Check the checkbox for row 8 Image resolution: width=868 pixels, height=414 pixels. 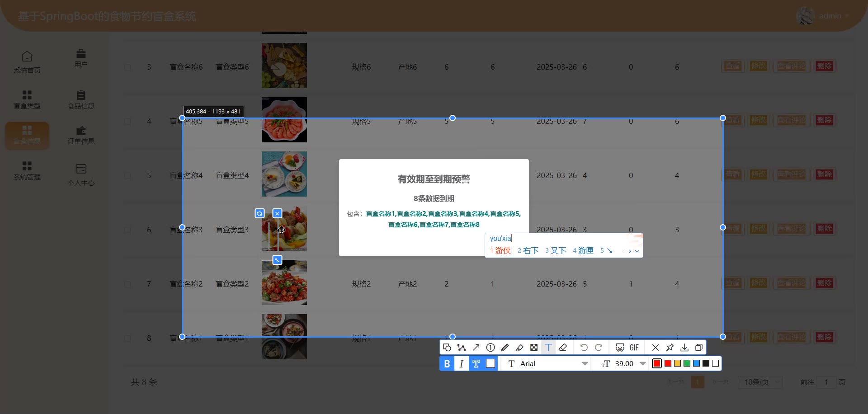point(127,339)
